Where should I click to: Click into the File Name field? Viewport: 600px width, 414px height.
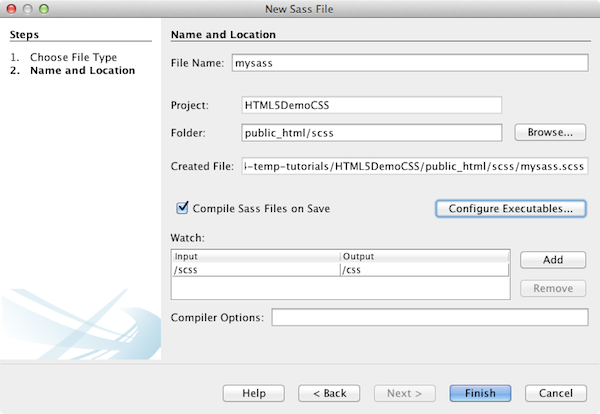pyautogui.click(x=409, y=62)
